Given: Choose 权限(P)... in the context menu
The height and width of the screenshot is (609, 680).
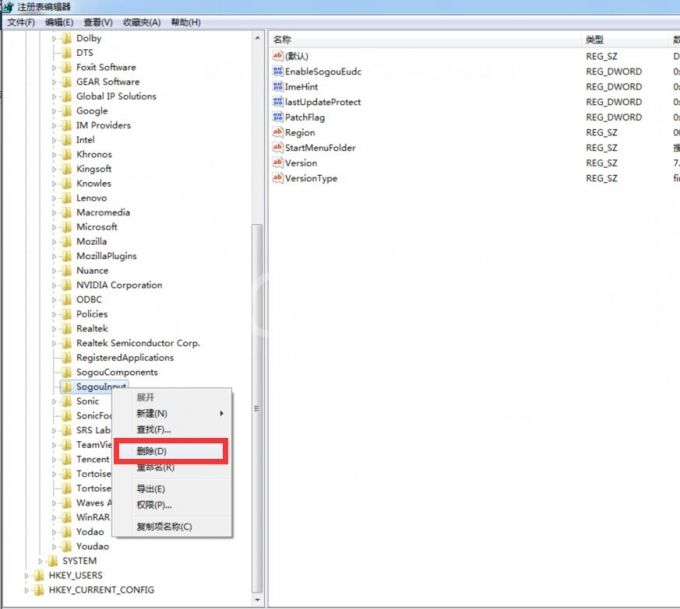Looking at the screenshot, I should coord(172,505).
